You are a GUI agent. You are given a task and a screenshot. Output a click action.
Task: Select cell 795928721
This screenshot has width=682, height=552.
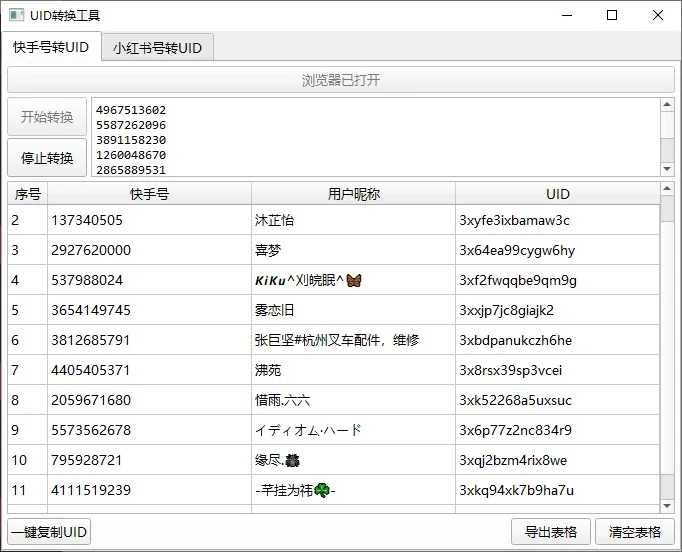click(149, 460)
